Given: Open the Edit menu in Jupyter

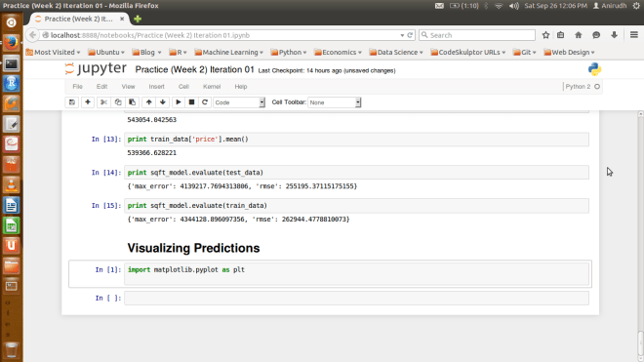Looking at the screenshot, I should pyautogui.click(x=101, y=87).
